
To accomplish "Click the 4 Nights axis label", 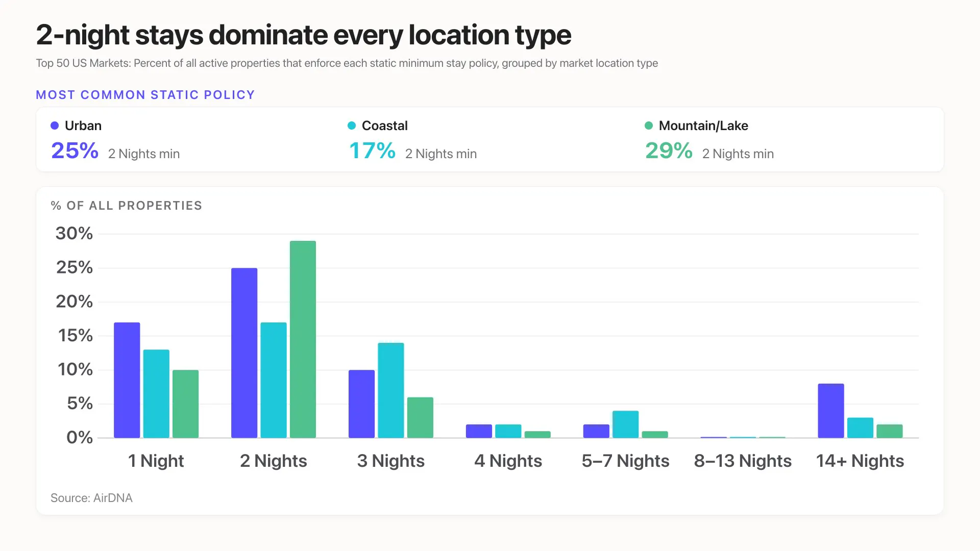I will click(x=508, y=461).
